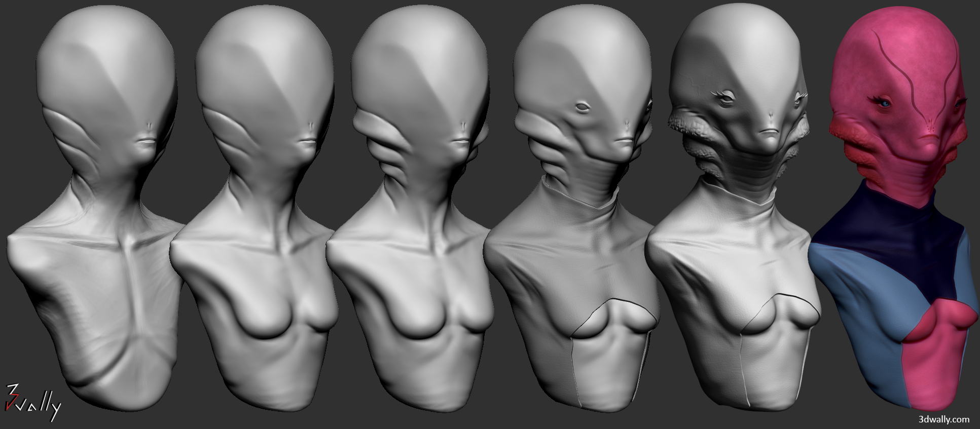980x429 pixels.
Task: Click the blue eye of the pink alien
Action: coord(886,103)
